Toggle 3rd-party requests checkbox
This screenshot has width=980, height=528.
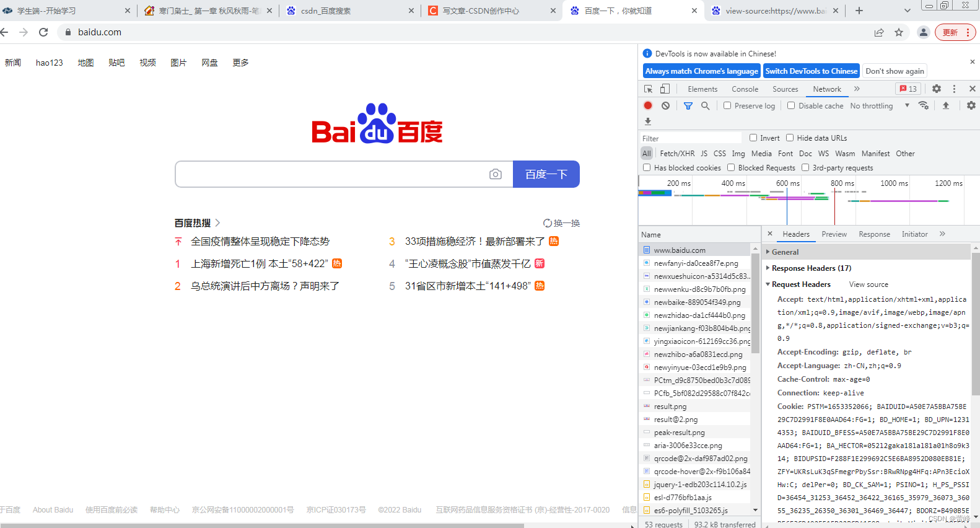coord(805,167)
